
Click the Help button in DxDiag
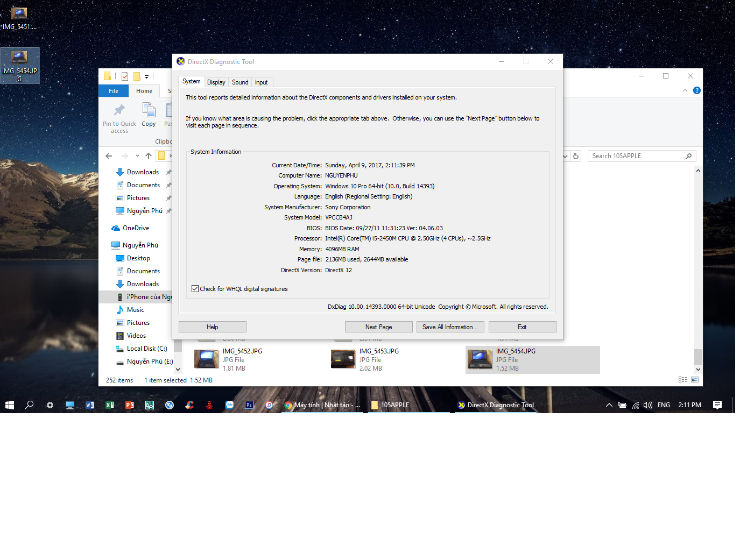[213, 327]
